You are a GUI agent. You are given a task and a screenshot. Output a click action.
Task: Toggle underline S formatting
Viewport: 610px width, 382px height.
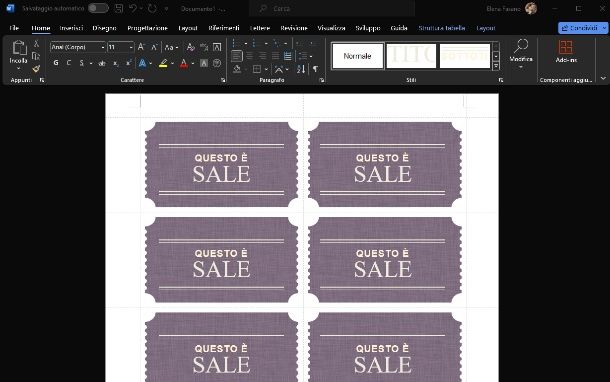tap(82, 63)
